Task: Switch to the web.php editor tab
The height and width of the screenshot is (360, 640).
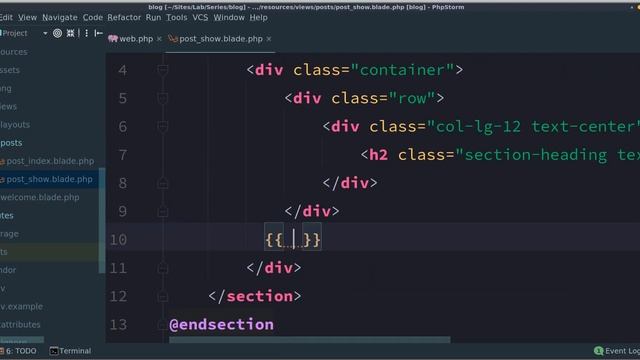Action: point(136,39)
